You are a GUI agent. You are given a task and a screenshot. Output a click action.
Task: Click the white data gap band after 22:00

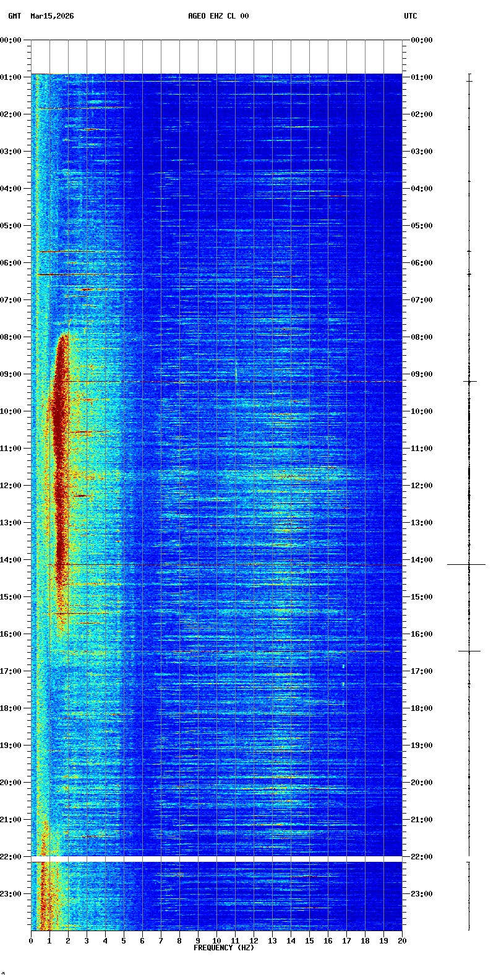point(216,859)
